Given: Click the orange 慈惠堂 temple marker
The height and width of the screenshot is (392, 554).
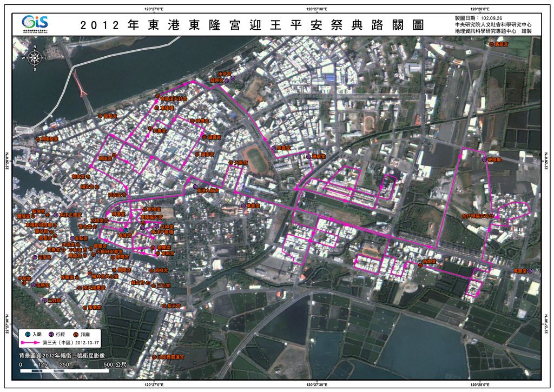Looking at the screenshot, I should pos(420,264).
